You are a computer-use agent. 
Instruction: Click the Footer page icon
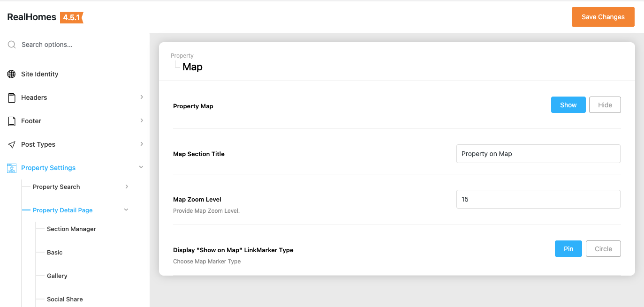click(12, 121)
